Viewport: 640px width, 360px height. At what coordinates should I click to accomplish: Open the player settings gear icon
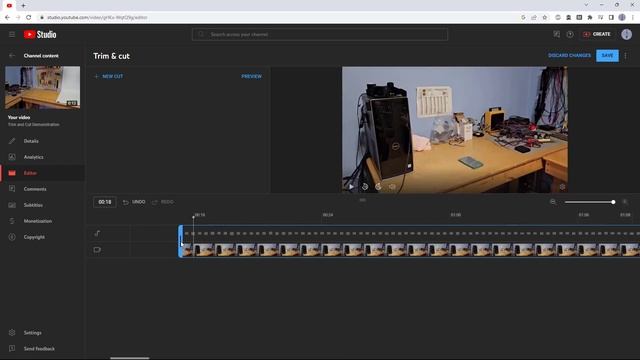562,187
